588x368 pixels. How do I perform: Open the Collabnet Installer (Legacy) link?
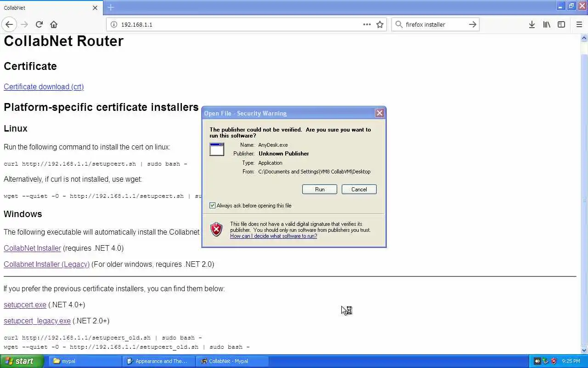[46, 264]
